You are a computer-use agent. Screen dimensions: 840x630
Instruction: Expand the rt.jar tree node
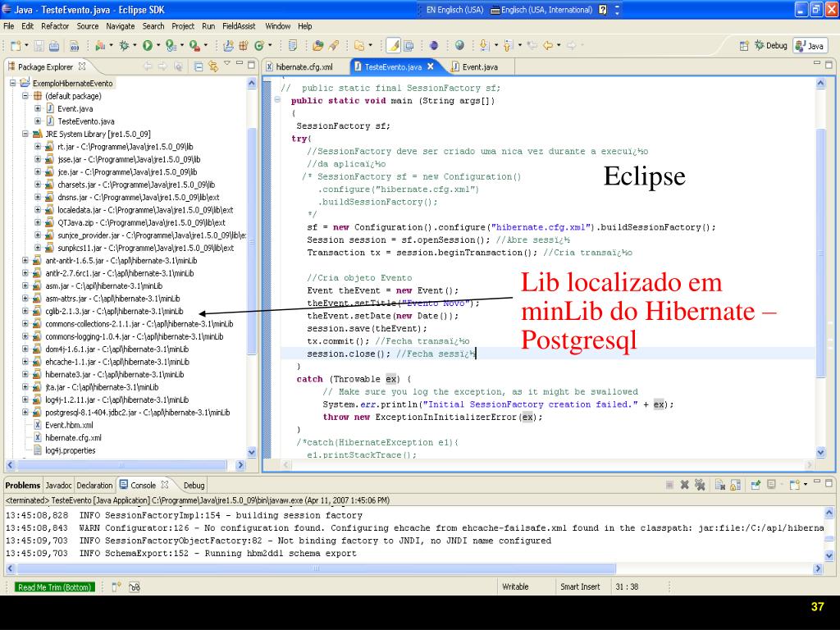tap(38, 146)
